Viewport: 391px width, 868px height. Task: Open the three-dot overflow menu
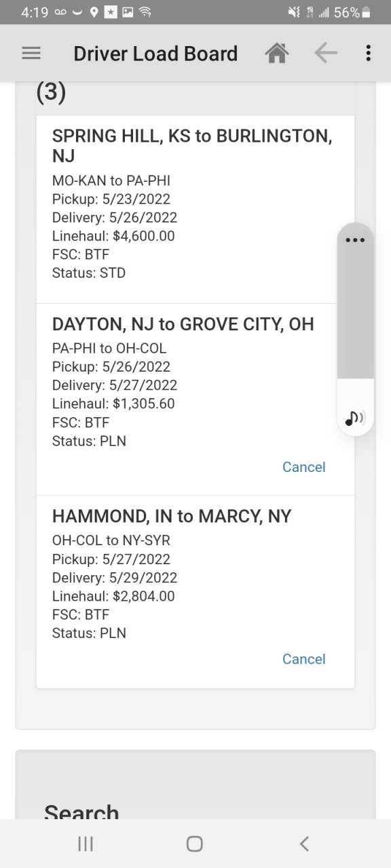(x=368, y=53)
